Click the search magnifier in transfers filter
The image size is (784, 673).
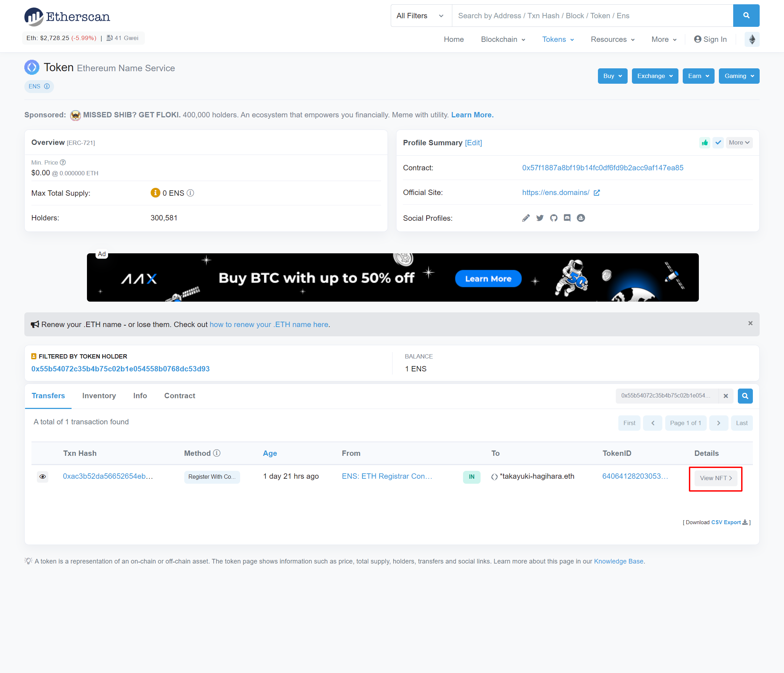pos(745,396)
